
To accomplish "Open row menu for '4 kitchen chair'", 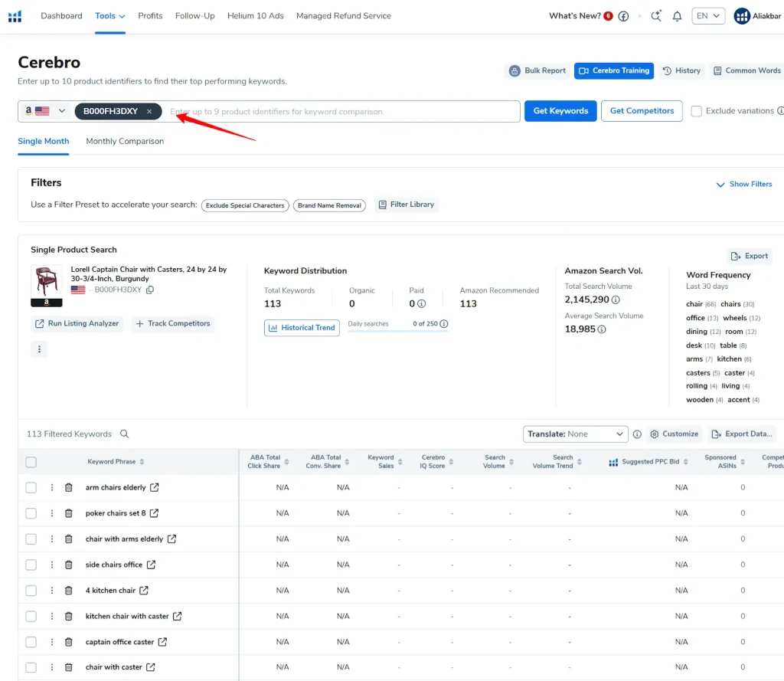I will [x=51, y=591].
